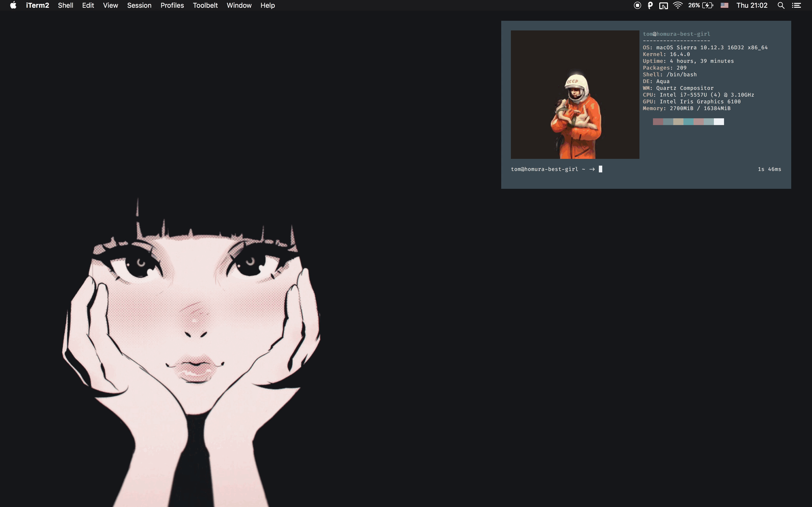The height and width of the screenshot is (507, 812).
Task: Open the US flag input source menu
Action: coord(725,5)
